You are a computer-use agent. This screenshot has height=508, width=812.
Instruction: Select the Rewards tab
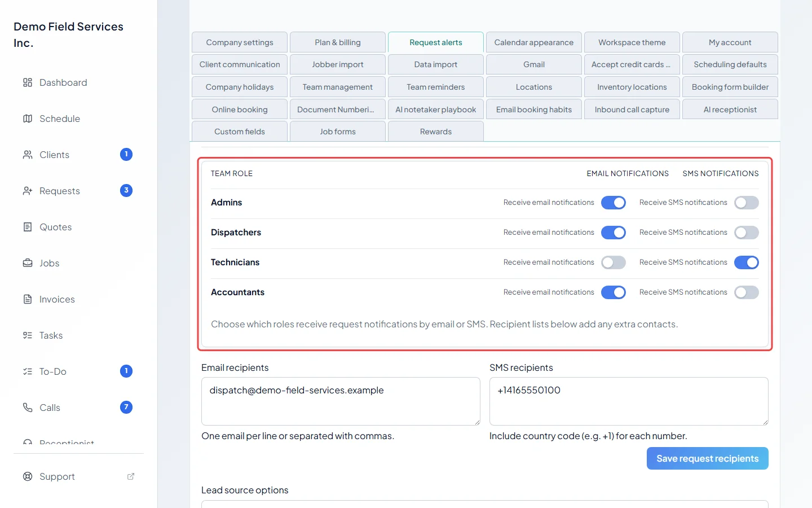436,132
